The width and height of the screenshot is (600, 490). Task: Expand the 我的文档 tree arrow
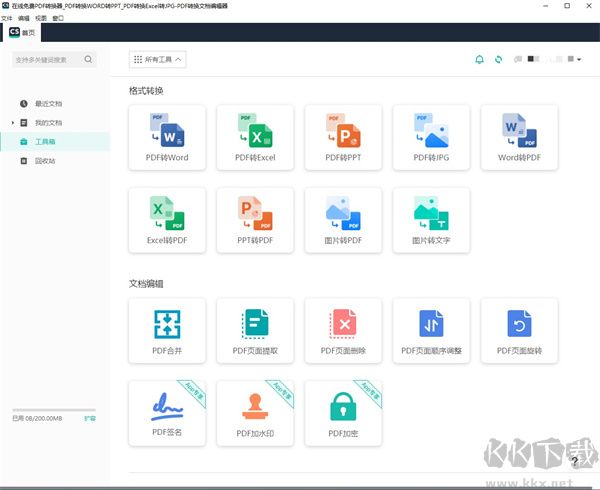tap(13, 123)
